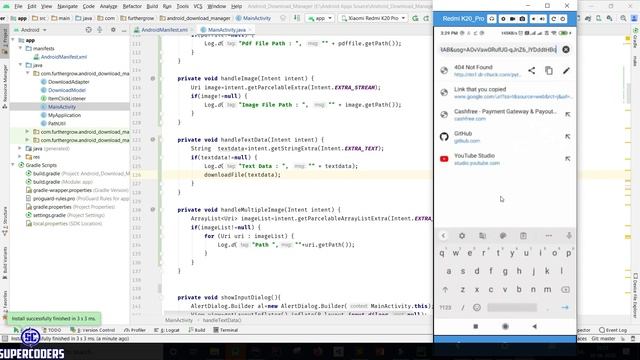
Task: Tap the arrow icon beside GitHub suggestion
Action: pos(567,137)
